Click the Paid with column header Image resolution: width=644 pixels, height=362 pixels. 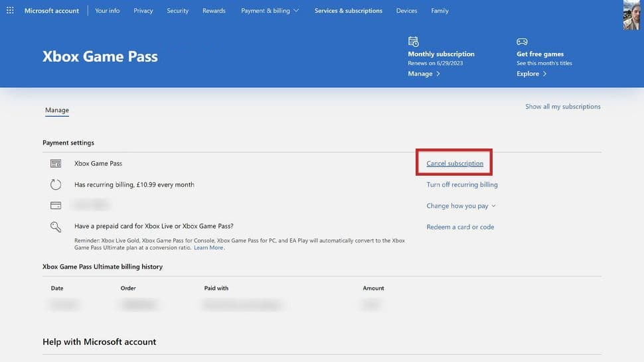pos(216,288)
